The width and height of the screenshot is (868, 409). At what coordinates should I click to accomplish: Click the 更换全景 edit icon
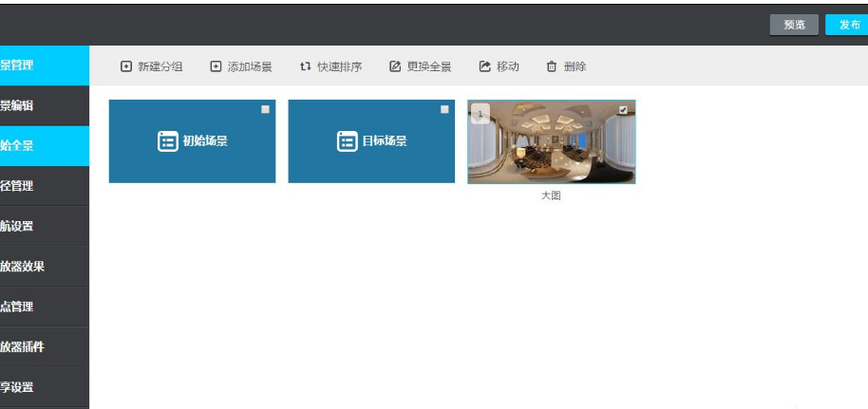395,67
